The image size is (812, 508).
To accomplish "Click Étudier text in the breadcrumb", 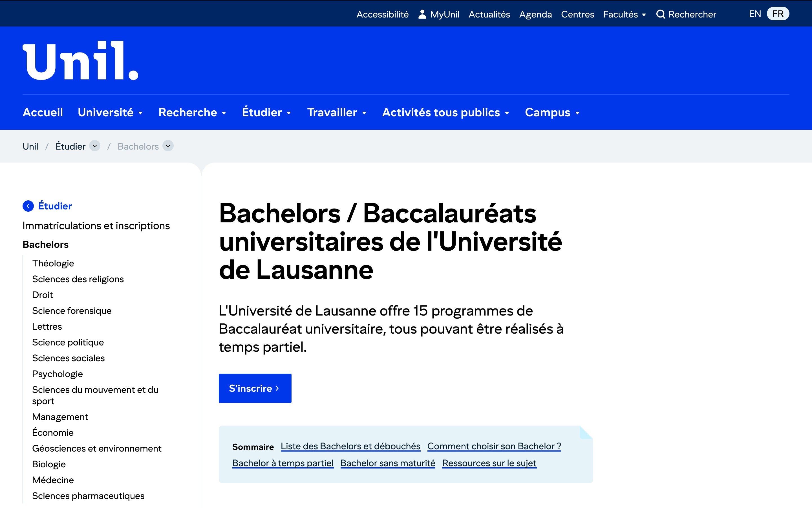I will tap(70, 146).
